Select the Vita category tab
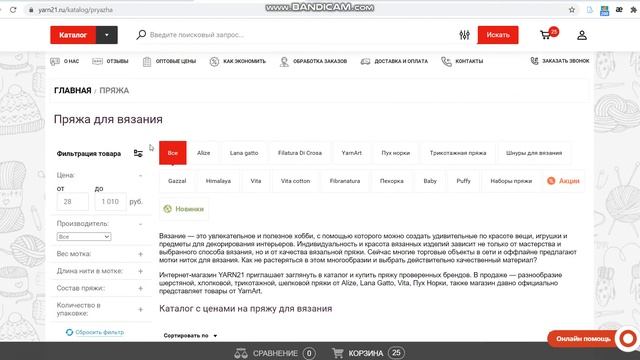 click(256, 181)
